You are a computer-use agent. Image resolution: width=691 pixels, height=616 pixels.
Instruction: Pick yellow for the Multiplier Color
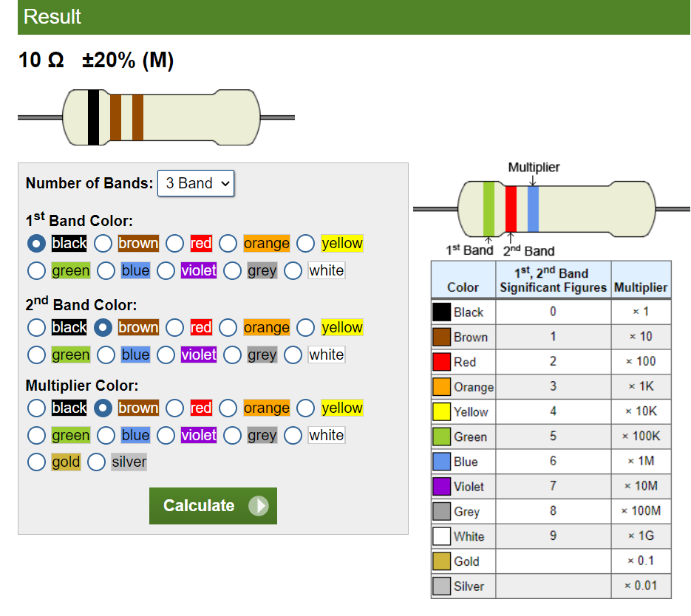click(x=305, y=408)
